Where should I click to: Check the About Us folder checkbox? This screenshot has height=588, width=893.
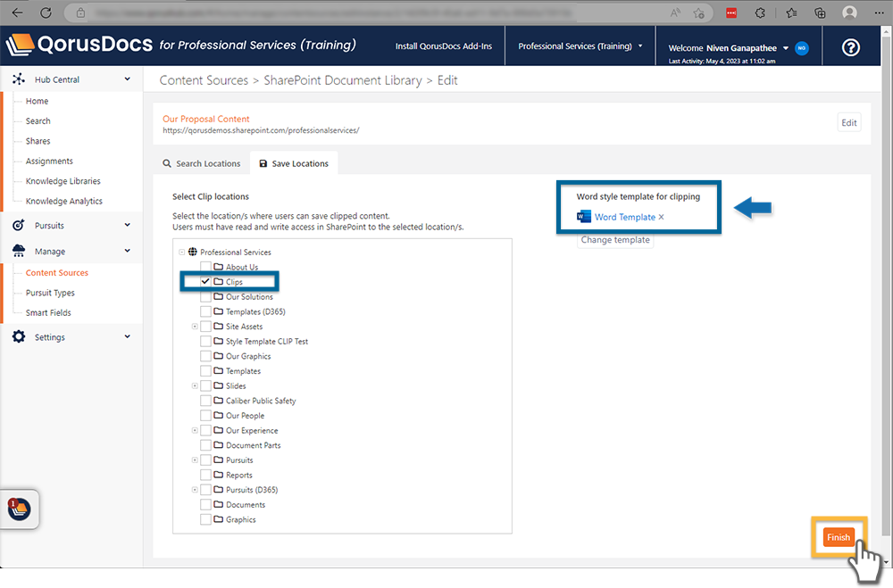click(x=205, y=267)
